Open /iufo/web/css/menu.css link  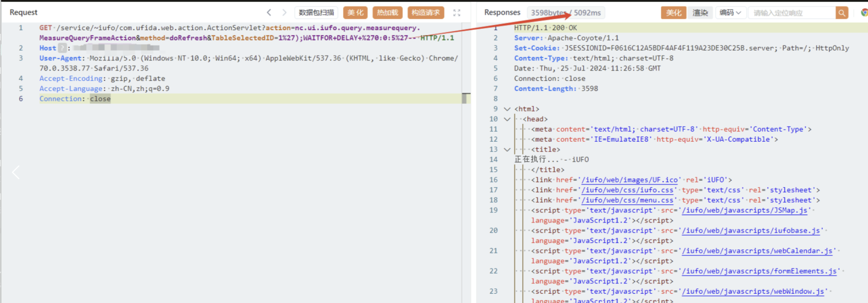(628, 200)
